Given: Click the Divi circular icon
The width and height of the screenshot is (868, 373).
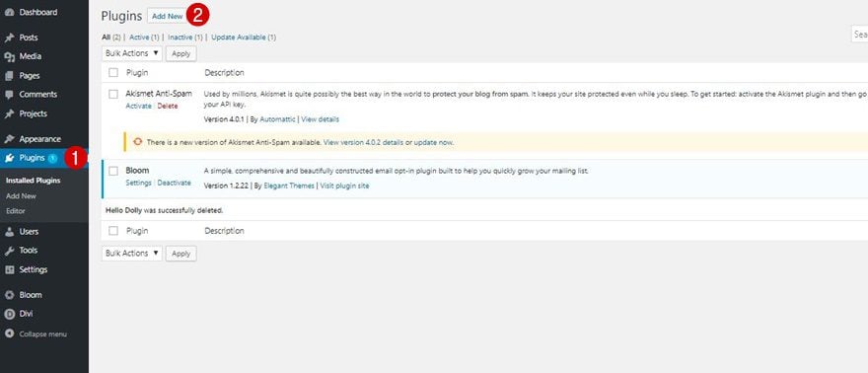Looking at the screenshot, I should (x=10, y=314).
